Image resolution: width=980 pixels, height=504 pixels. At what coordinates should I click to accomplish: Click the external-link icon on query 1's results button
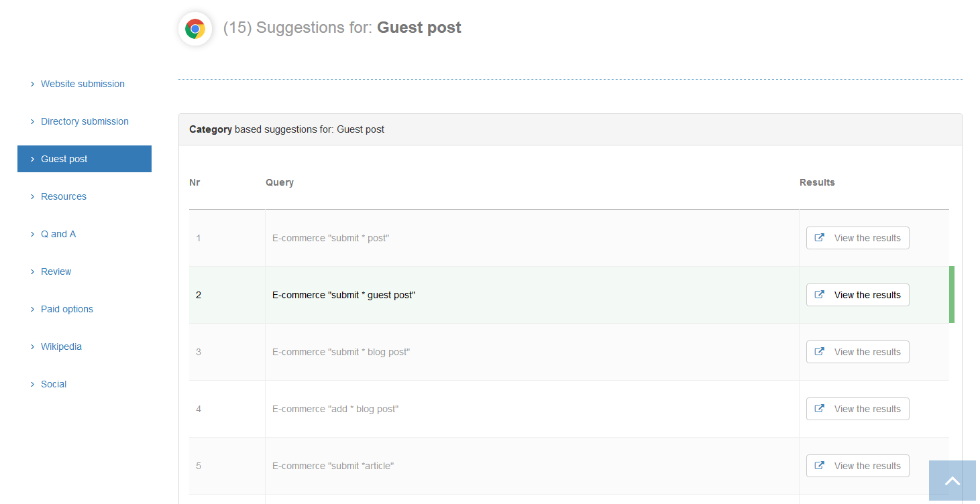(818, 237)
